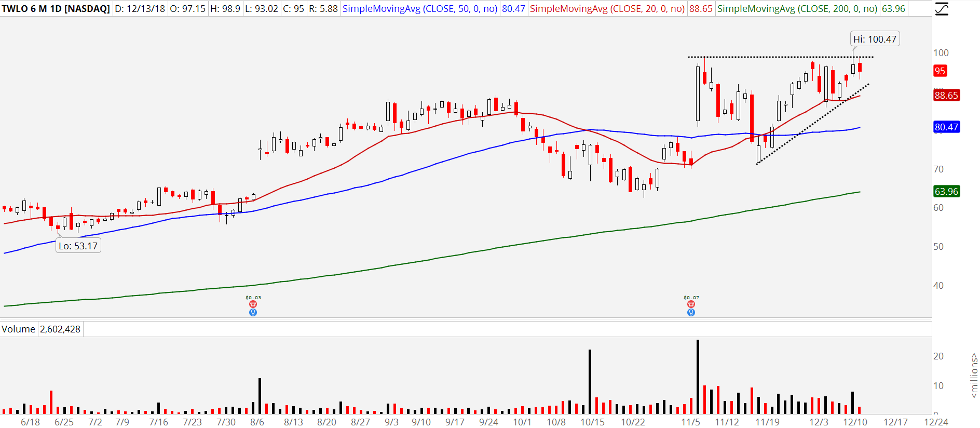Click the <millions> volume axis label
The height and width of the screenshot is (428, 980).
point(974,376)
